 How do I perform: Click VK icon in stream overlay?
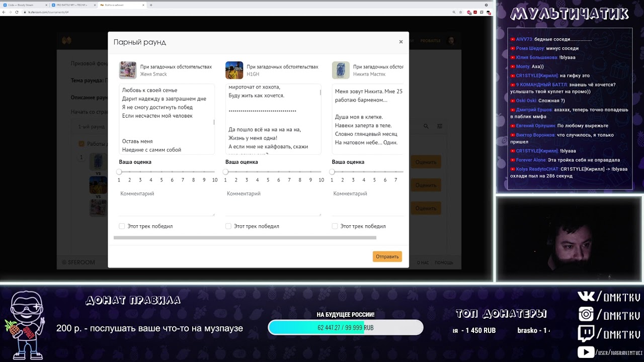point(586,297)
